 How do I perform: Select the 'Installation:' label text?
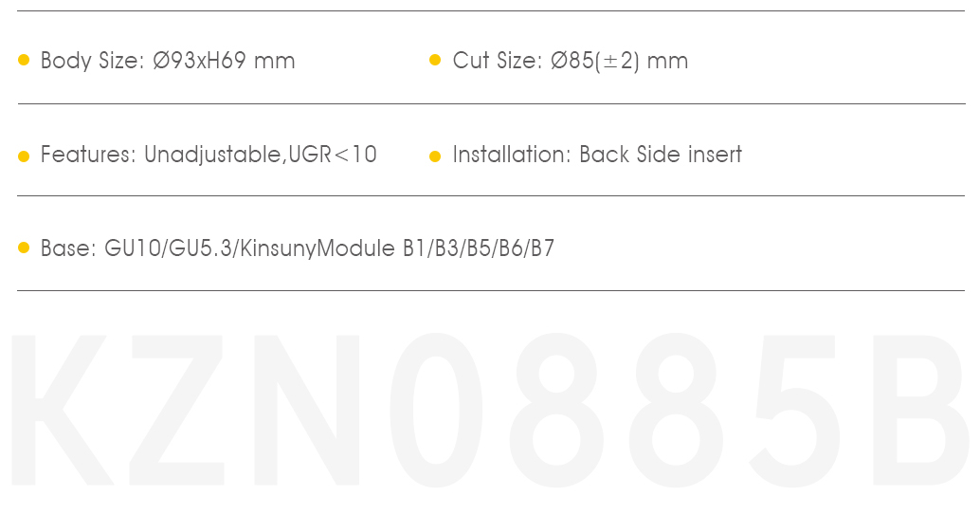click(512, 155)
